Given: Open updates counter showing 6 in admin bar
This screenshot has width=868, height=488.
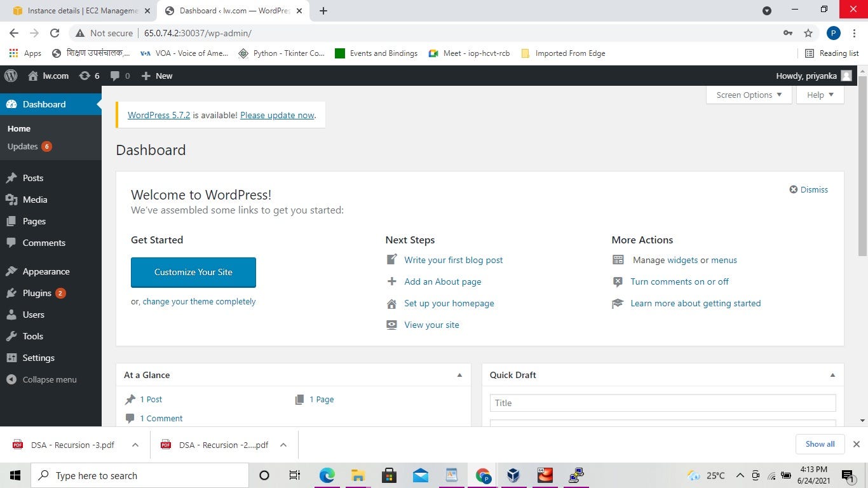Looking at the screenshot, I should click(89, 76).
